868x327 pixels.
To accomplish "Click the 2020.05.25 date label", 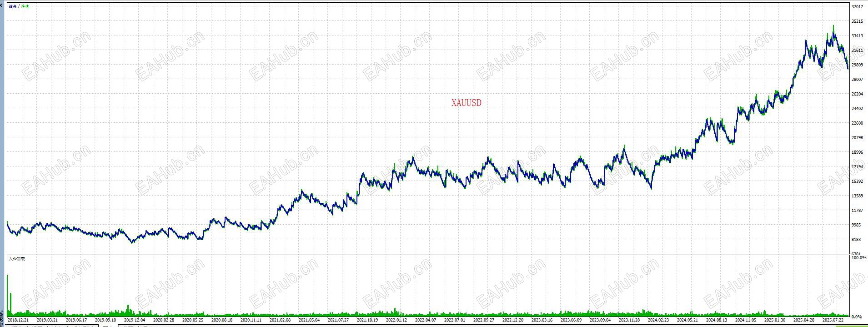I will coord(193,320).
